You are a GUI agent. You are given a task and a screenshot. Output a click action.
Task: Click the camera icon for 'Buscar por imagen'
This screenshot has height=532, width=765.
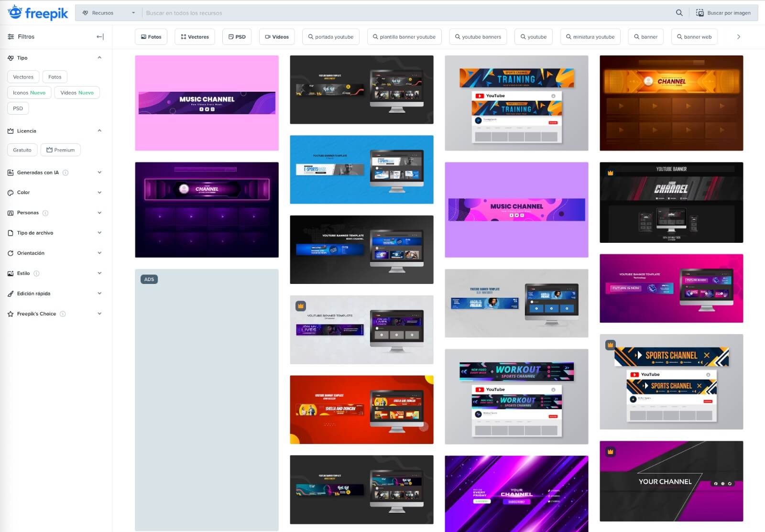pyautogui.click(x=699, y=13)
